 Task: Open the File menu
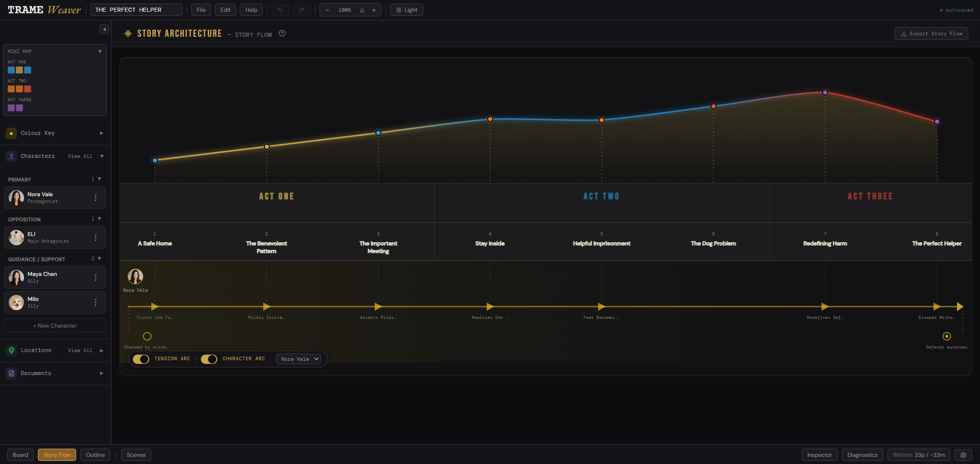pos(201,10)
